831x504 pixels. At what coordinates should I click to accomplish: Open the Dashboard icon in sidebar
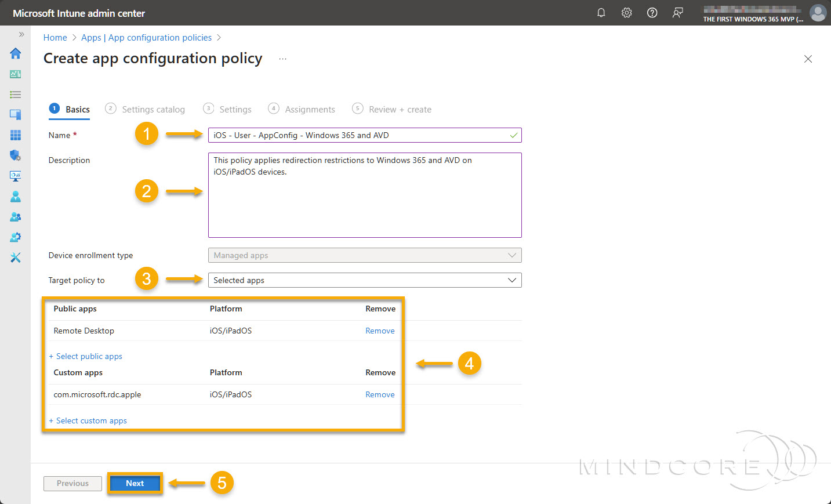[x=16, y=74]
